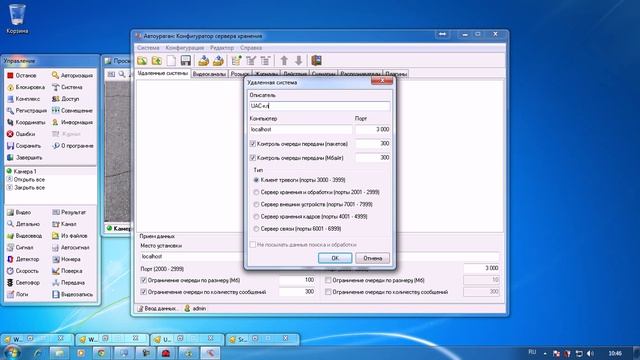
Task: Click Открыть все in camera list
Action: (25, 180)
